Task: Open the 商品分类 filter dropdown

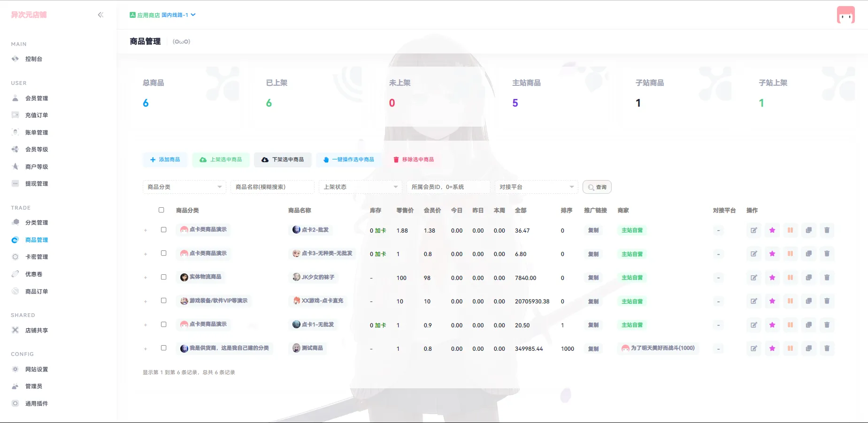Action: (184, 187)
